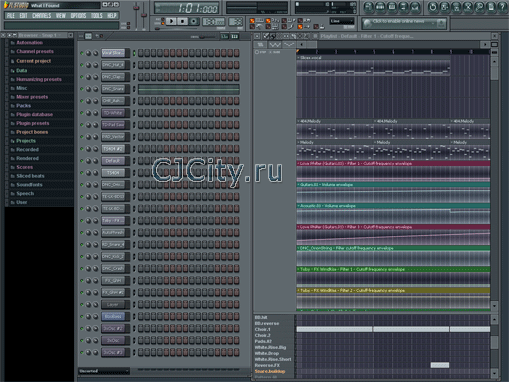The width and height of the screenshot is (509, 382).
Task: Expand the Plugin database folder
Action: (34, 115)
